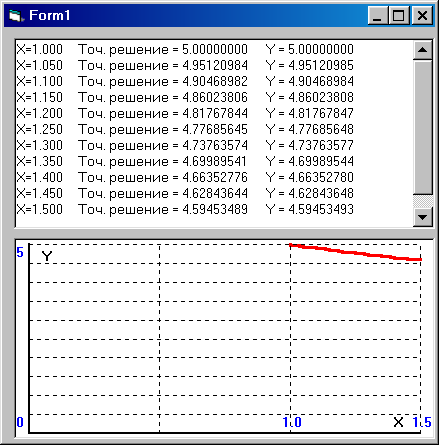Select the row X=1.300 in results
Screen dimensions: 439x445
[x=185, y=145]
